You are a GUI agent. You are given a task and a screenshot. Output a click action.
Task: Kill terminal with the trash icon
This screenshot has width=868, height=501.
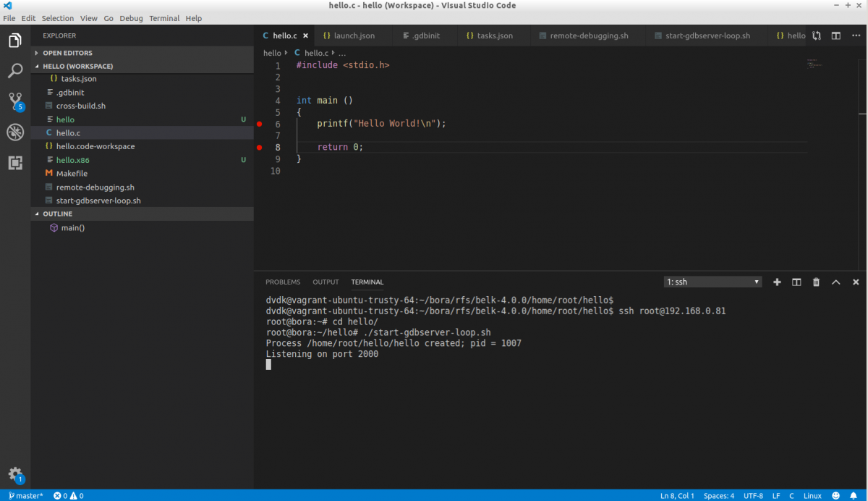point(816,282)
